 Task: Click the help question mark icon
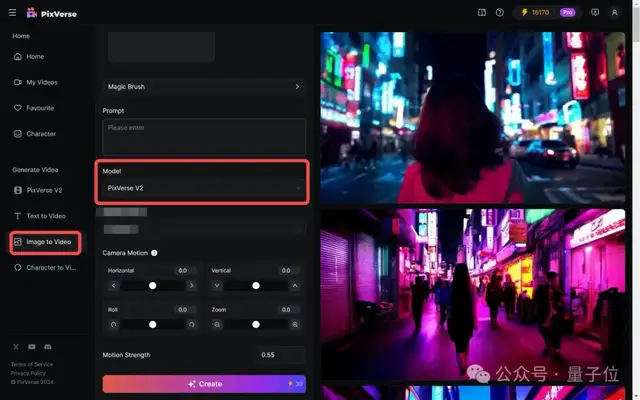[500, 12]
